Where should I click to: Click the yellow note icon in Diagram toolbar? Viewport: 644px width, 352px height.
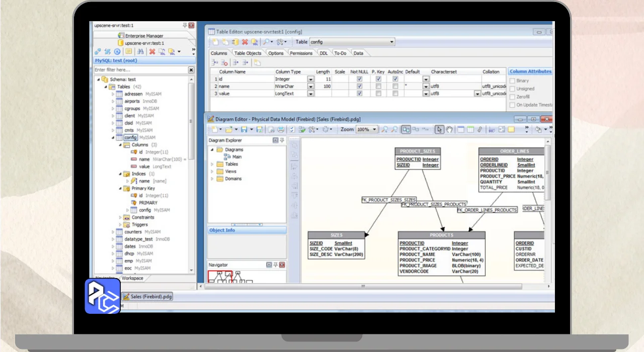(x=511, y=130)
